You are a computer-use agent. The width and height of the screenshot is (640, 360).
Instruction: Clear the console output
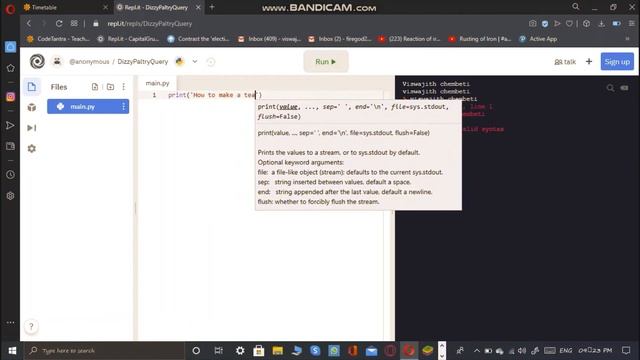(x=624, y=88)
